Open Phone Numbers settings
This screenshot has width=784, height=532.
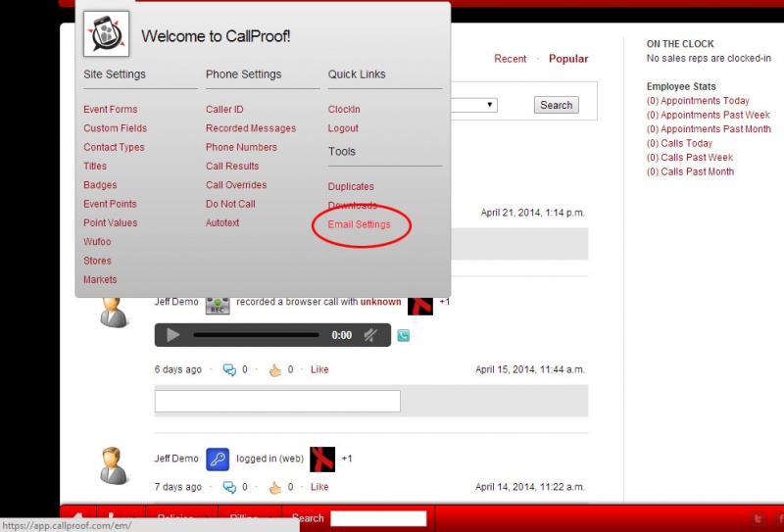pyautogui.click(x=241, y=147)
